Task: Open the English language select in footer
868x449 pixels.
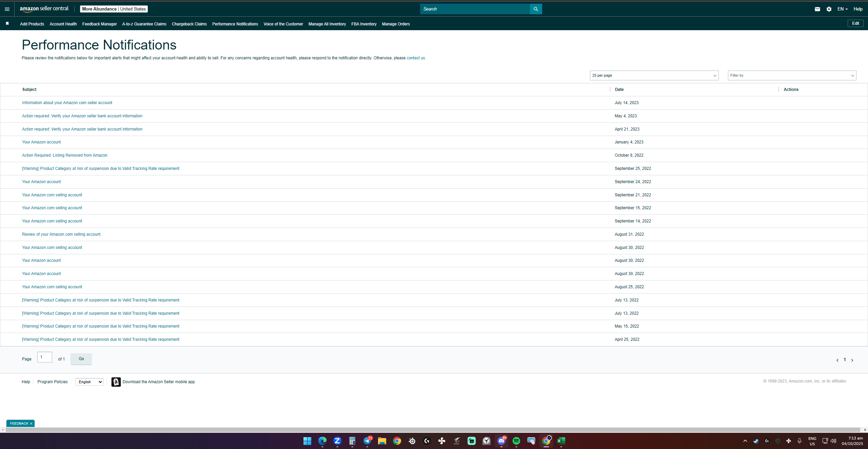Action: 90,382
